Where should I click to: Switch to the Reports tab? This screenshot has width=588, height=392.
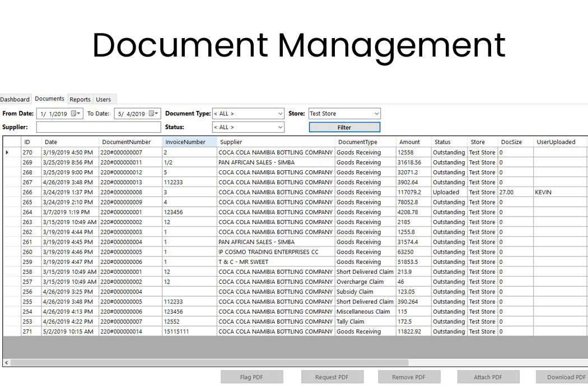(80, 99)
